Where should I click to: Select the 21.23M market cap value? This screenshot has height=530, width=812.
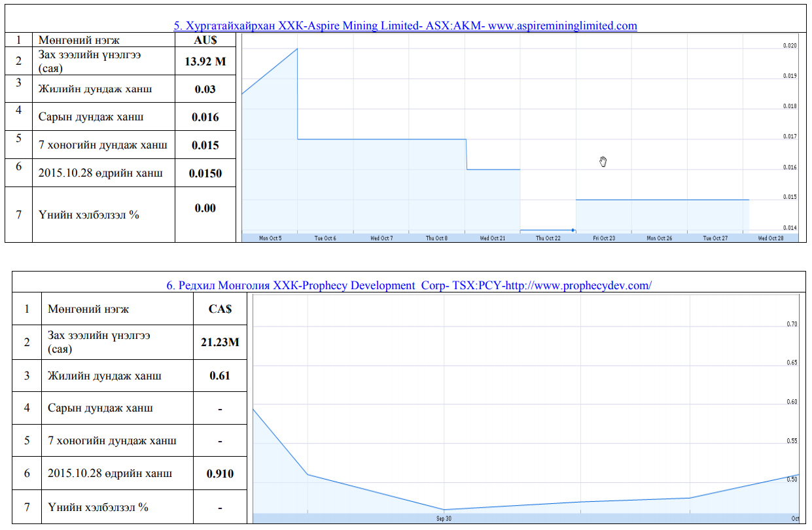tap(220, 342)
